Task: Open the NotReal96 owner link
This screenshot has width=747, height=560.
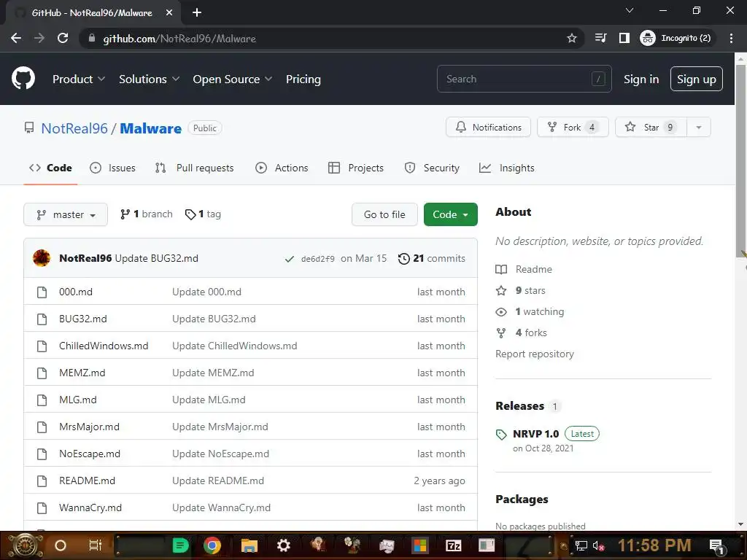Action: 74,128
